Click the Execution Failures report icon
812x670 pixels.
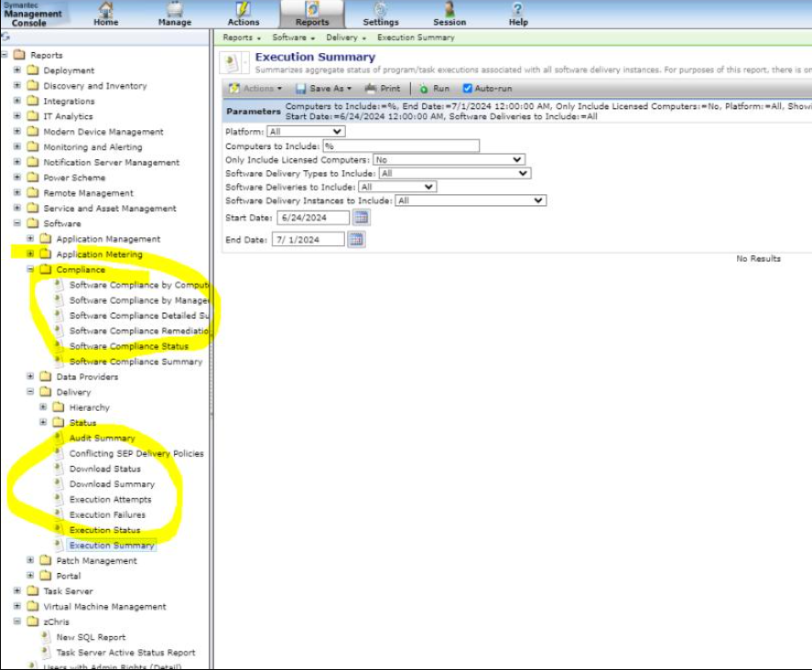click(x=59, y=514)
